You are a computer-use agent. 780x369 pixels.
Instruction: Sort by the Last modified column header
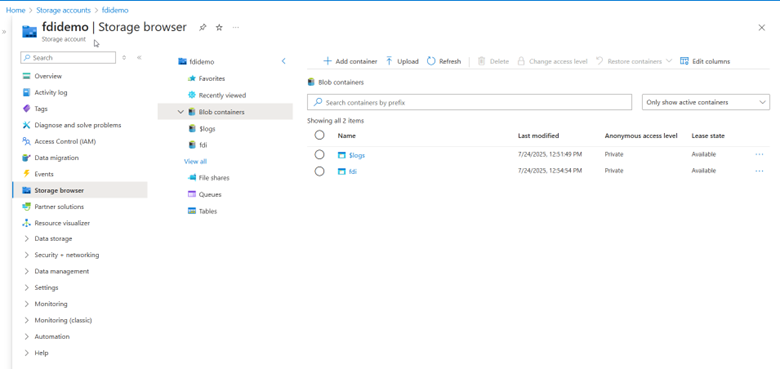pos(538,136)
